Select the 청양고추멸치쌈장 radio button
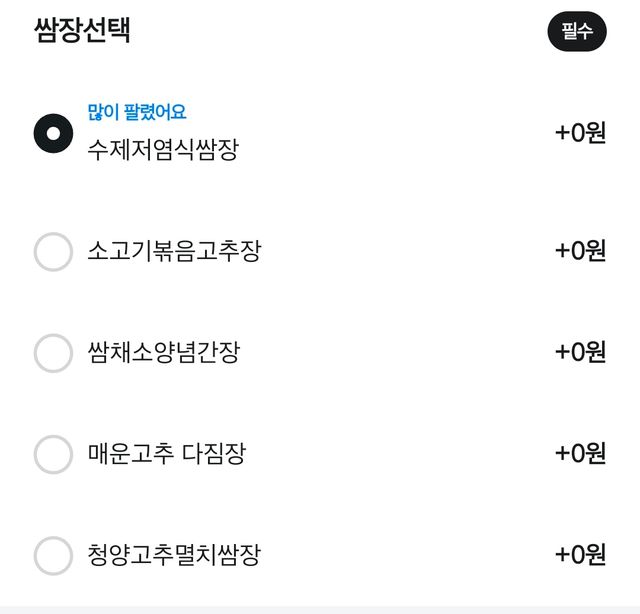The height and width of the screenshot is (614, 640). pos(53,556)
